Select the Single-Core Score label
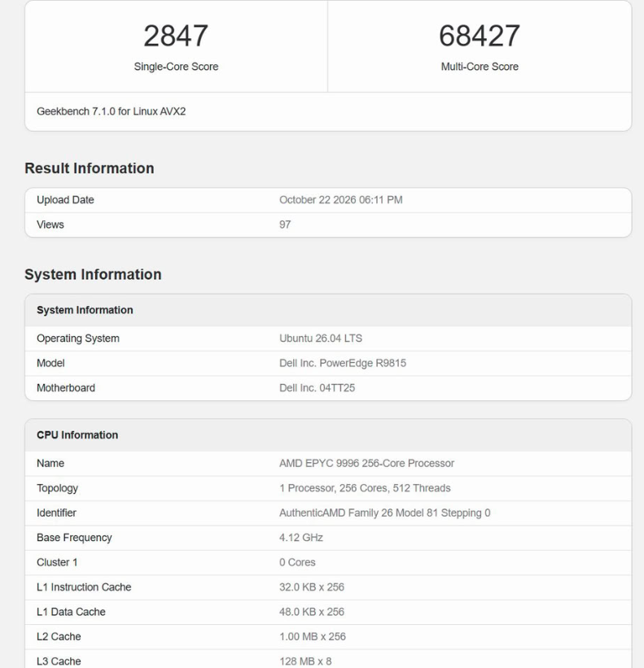Viewport: 644px width, 668px height. tap(176, 67)
